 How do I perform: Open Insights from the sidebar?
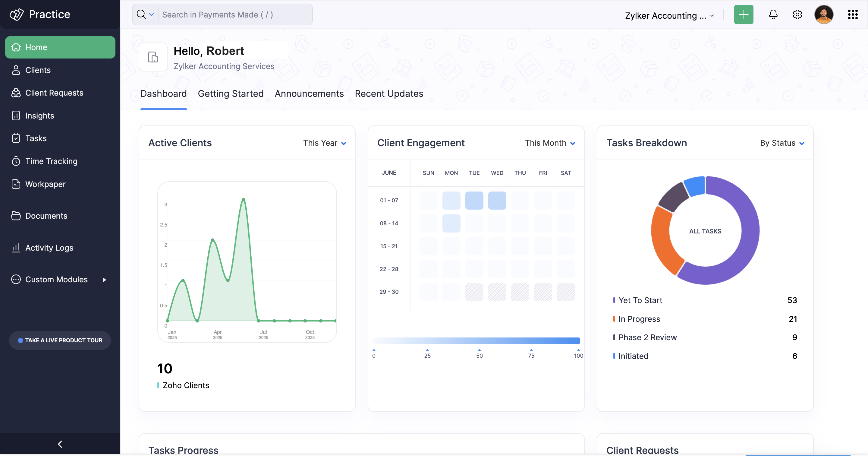click(39, 116)
